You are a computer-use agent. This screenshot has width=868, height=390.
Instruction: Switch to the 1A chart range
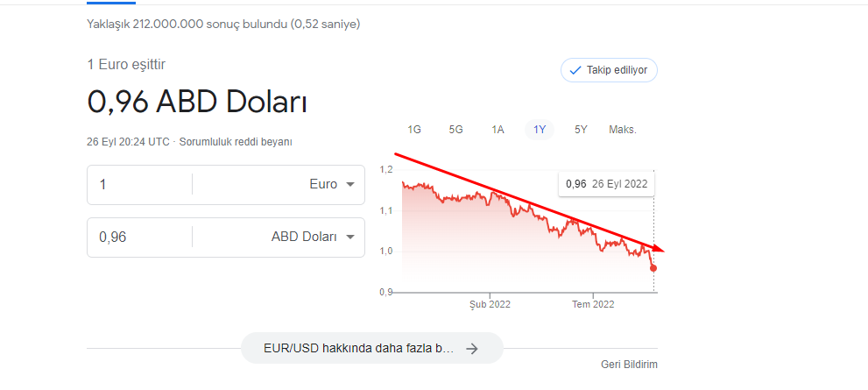click(x=498, y=130)
